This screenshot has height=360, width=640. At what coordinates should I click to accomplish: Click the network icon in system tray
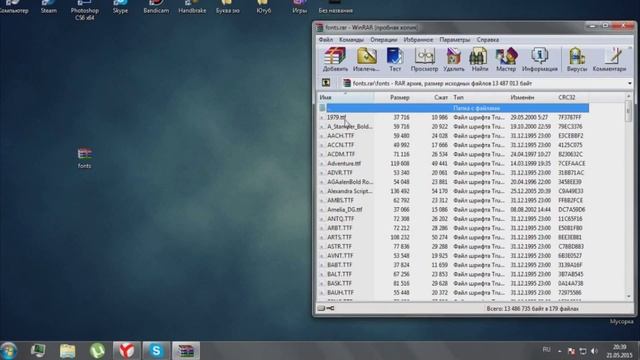click(583, 351)
